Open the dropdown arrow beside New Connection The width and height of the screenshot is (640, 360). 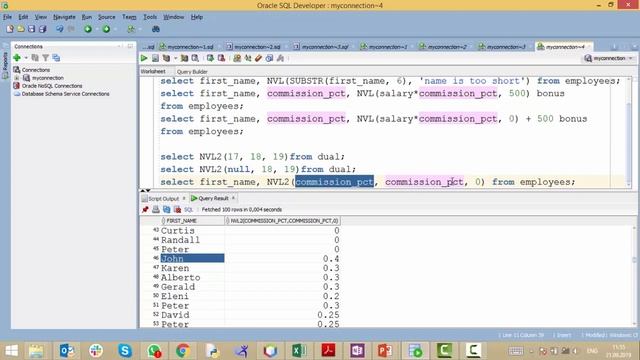26,58
